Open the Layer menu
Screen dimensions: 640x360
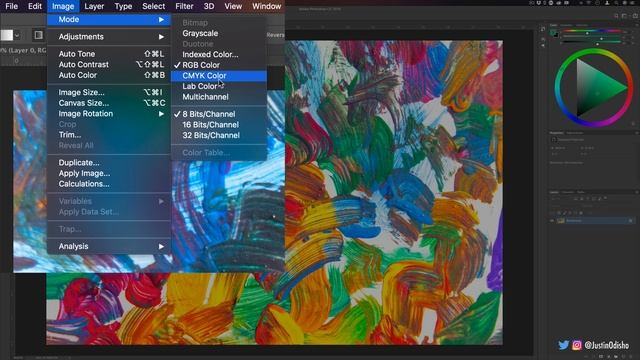(94, 6)
